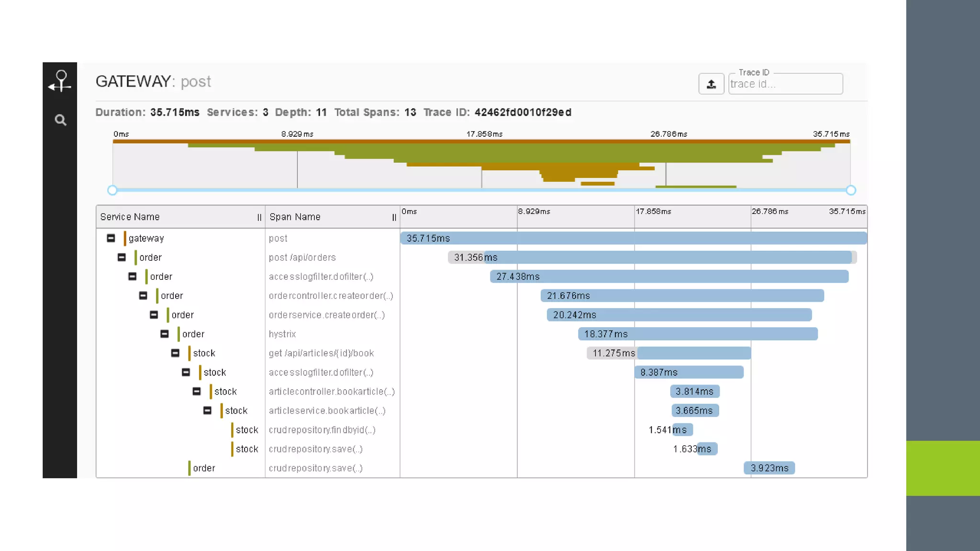Collapse the order post /api/orders span

[122, 257]
